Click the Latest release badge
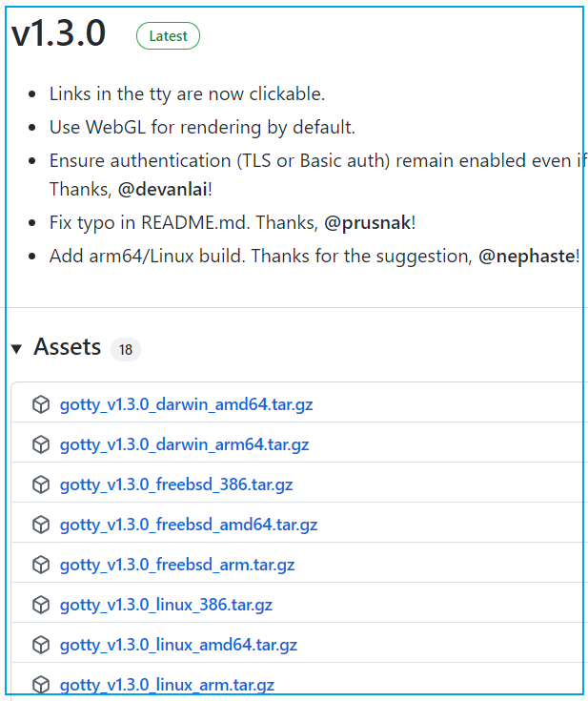Viewport: 588px width, 701px height. coord(169,36)
